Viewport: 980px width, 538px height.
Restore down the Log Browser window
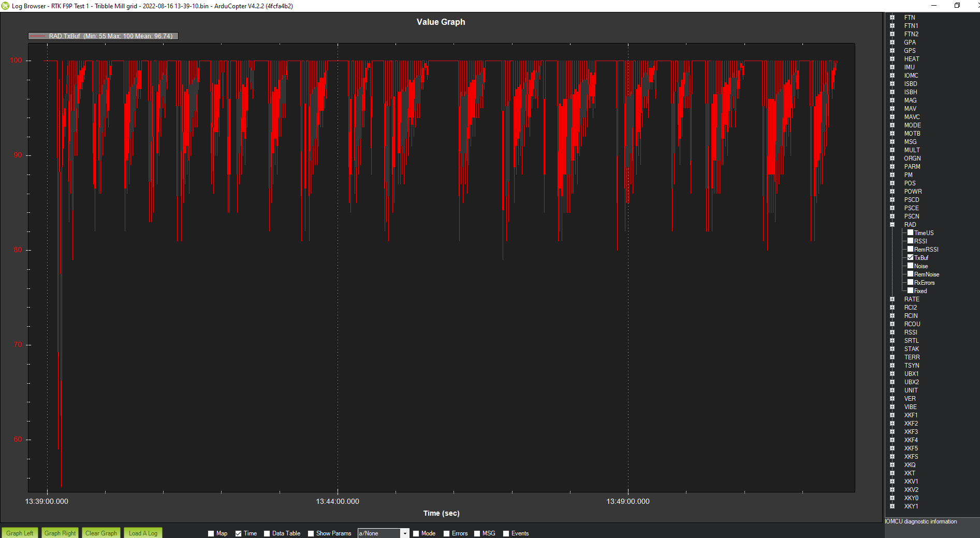pyautogui.click(x=957, y=6)
